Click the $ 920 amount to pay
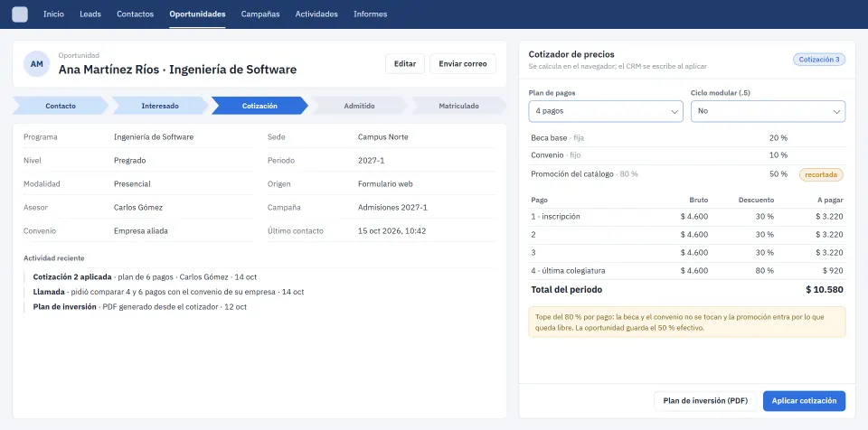 [833, 271]
